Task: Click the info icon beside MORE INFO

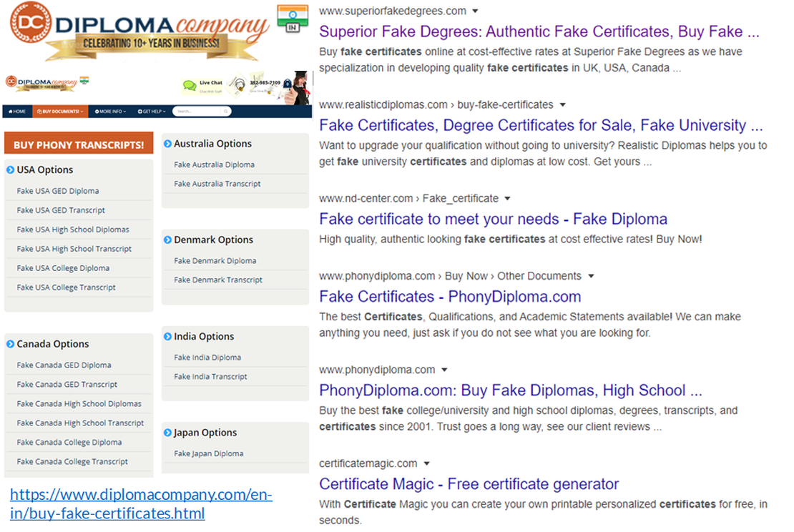Action: (97, 112)
